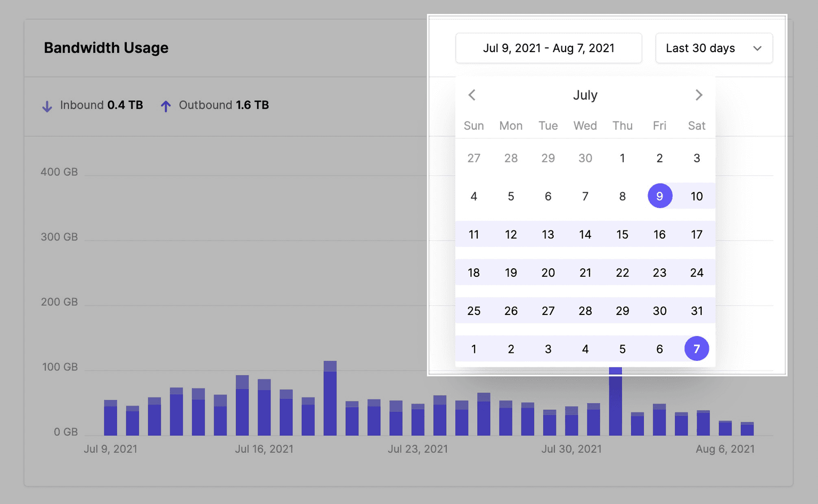Click the date range field Jul 9 - Aug 7
Screen dimensions: 818x504
(x=549, y=48)
